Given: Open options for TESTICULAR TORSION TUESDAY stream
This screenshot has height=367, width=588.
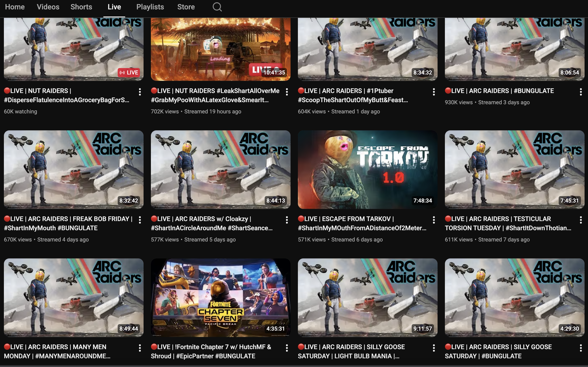Looking at the screenshot, I should tap(581, 220).
